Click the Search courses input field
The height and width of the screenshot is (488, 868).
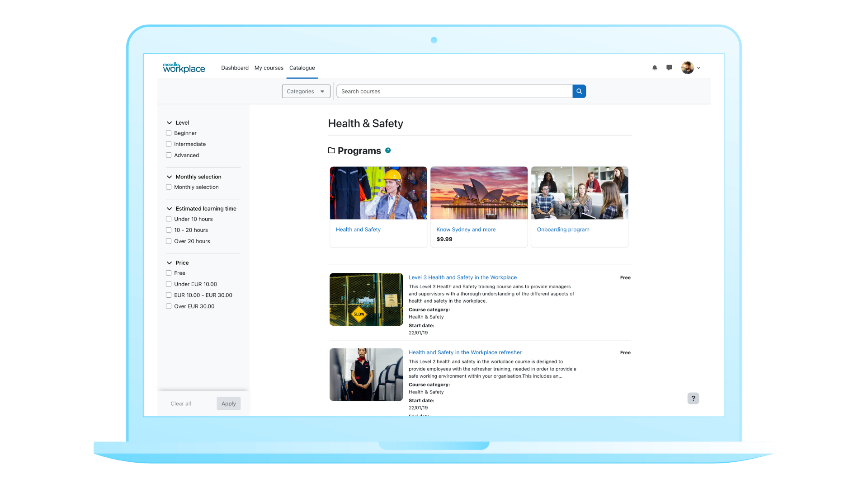click(454, 91)
